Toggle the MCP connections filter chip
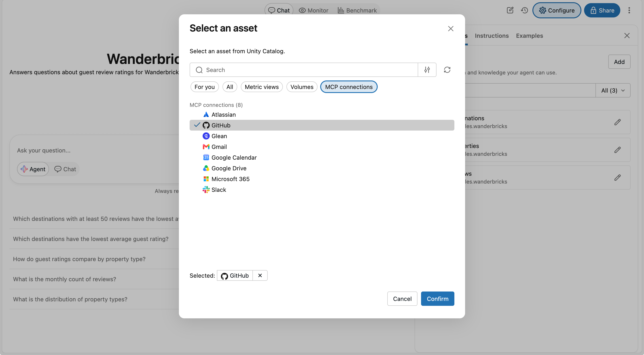 coord(349,87)
